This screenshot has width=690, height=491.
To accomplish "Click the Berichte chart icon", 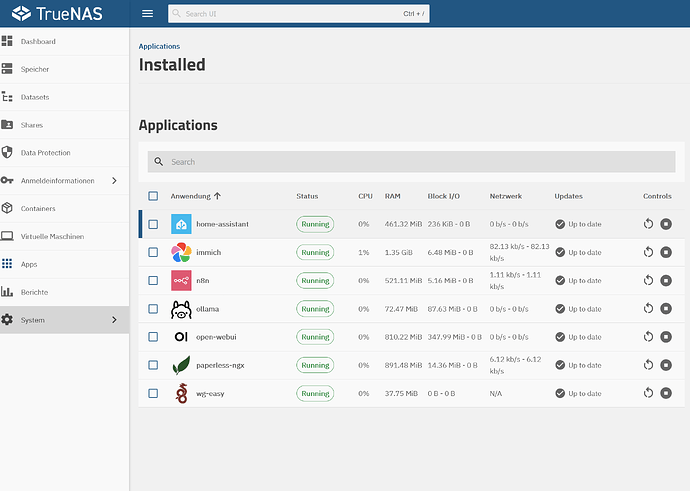I will point(7,291).
